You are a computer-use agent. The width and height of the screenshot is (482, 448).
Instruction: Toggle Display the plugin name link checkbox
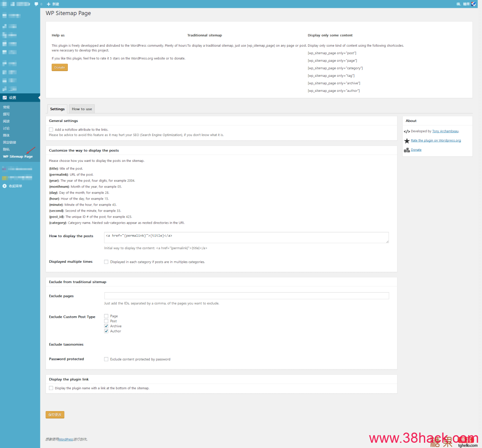(x=51, y=388)
